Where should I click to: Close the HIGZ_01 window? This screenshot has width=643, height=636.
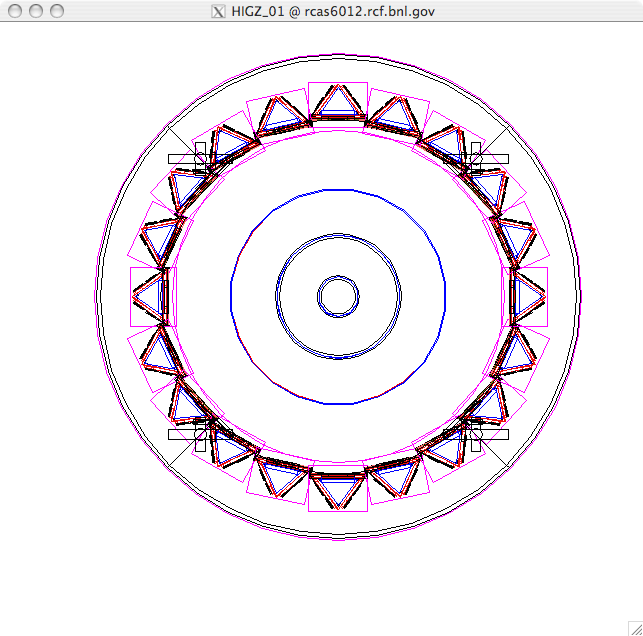(13, 10)
